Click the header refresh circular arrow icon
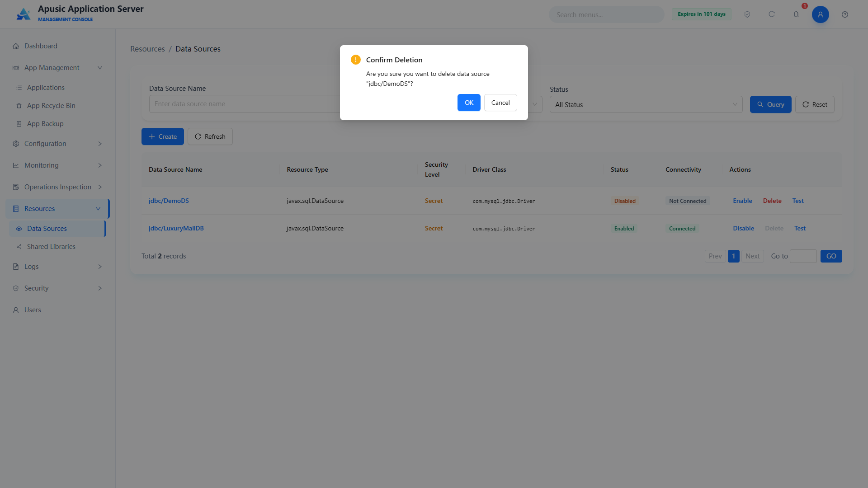Image resolution: width=868 pixels, height=488 pixels. click(x=772, y=14)
